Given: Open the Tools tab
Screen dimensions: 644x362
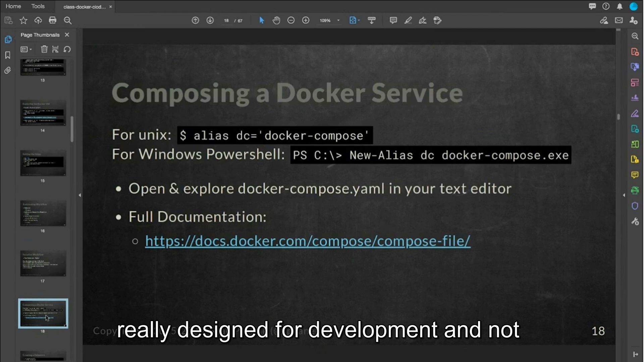Looking at the screenshot, I should [38, 6].
